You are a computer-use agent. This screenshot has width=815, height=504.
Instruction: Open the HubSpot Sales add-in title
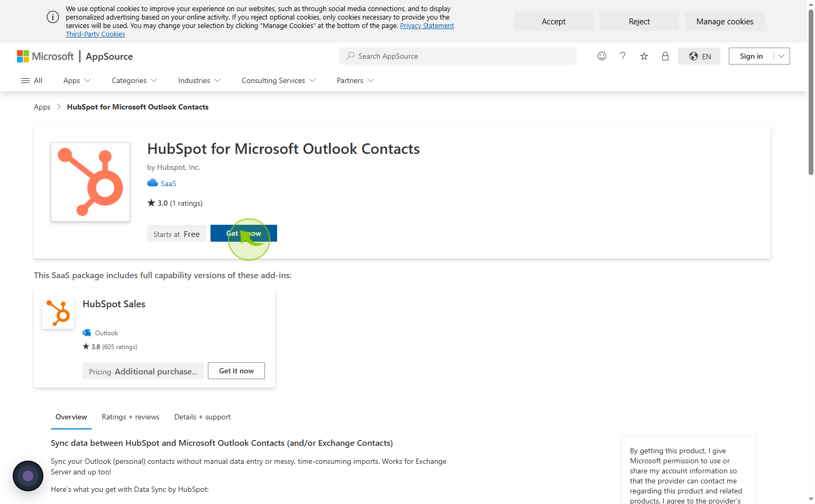tap(114, 304)
